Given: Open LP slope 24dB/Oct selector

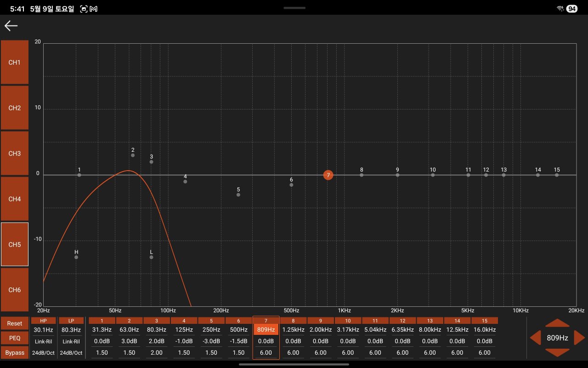Looking at the screenshot, I should pyautogui.click(x=71, y=353).
